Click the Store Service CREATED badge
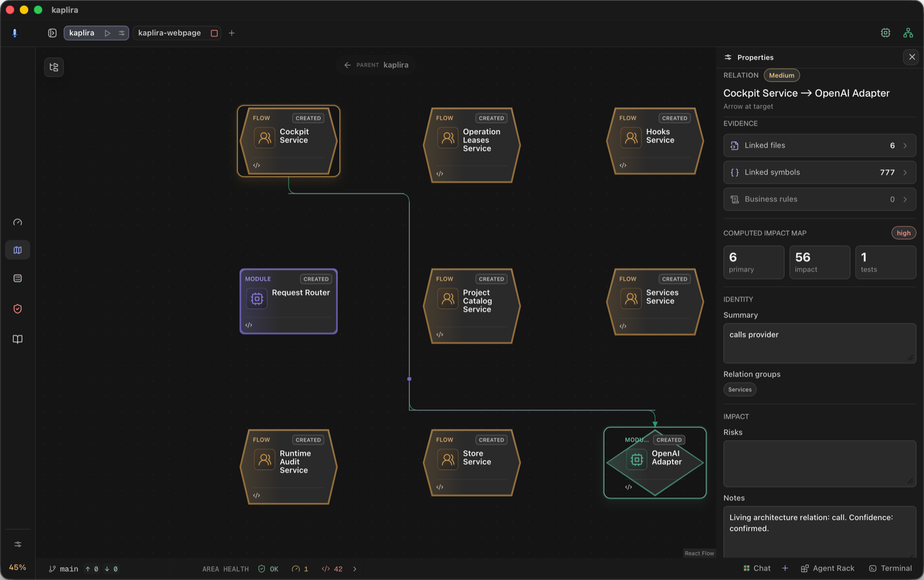 pyautogui.click(x=491, y=440)
